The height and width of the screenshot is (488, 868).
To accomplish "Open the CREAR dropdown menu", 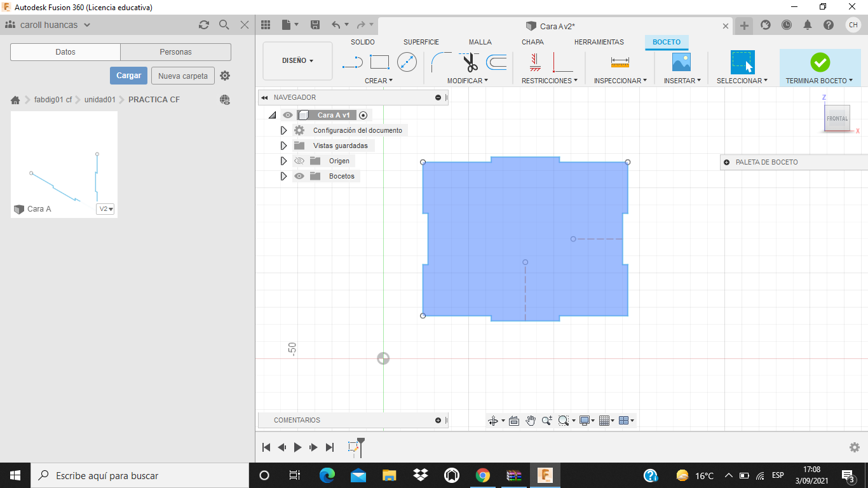I will tap(379, 81).
